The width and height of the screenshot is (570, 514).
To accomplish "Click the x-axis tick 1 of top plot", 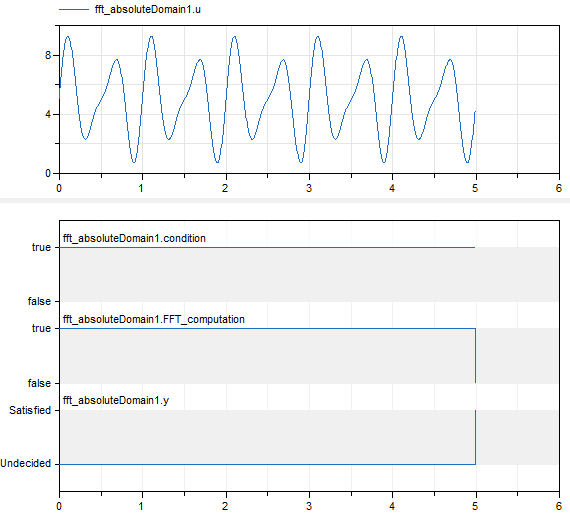I will coord(141,188).
